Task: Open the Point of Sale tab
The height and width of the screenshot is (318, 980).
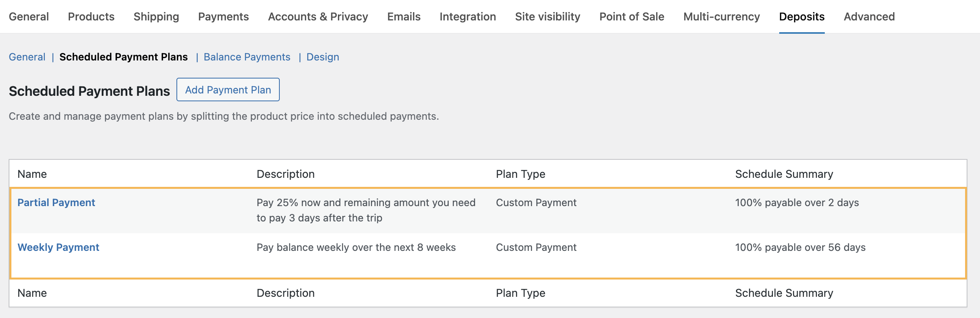Action: [631, 16]
